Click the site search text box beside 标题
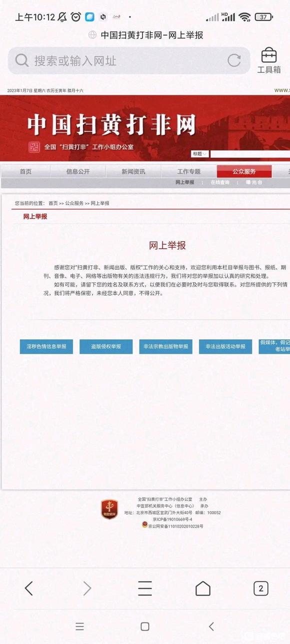The width and height of the screenshot is (290, 644). (x=250, y=154)
